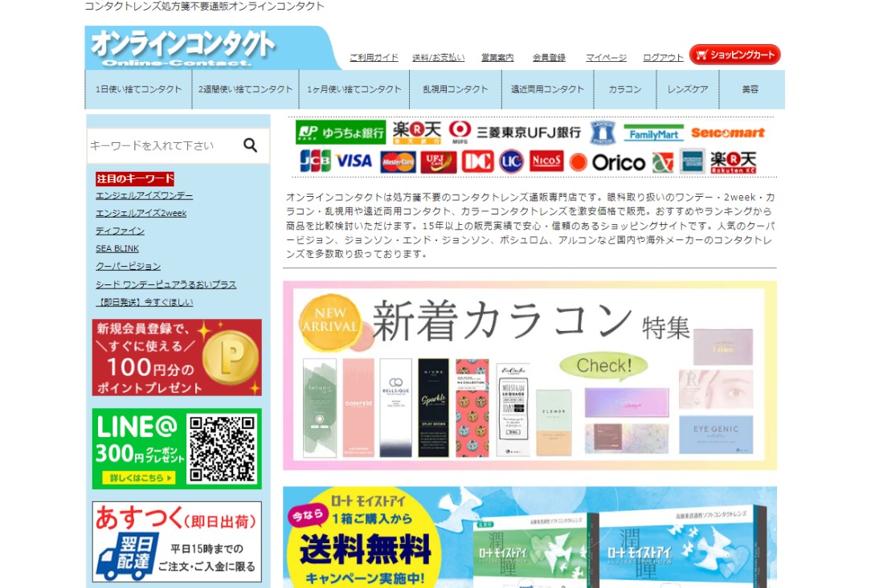Open the 100円分のポイントプレゼント banner
The image size is (875, 588).
pyautogui.click(x=177, y=357)
